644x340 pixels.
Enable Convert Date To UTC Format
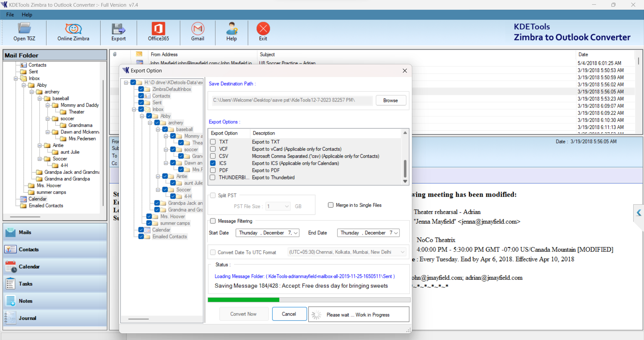[x=213, y=252]
